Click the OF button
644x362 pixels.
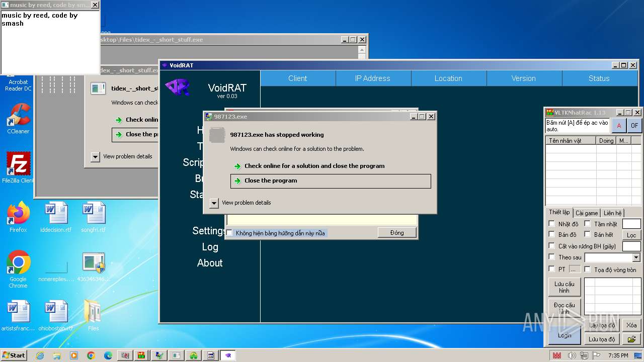[x=634, y=126]
